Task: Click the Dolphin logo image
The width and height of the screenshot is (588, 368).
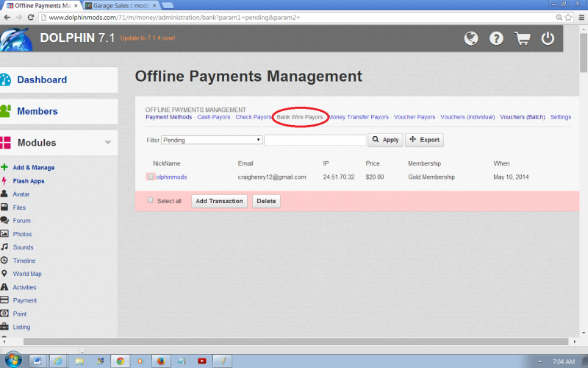Action: [15, 39]
